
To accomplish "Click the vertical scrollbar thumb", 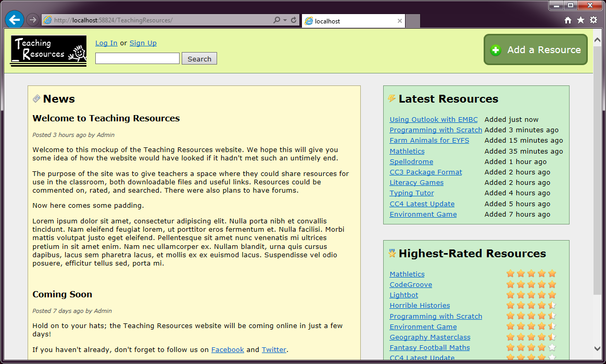I will 597,170.
